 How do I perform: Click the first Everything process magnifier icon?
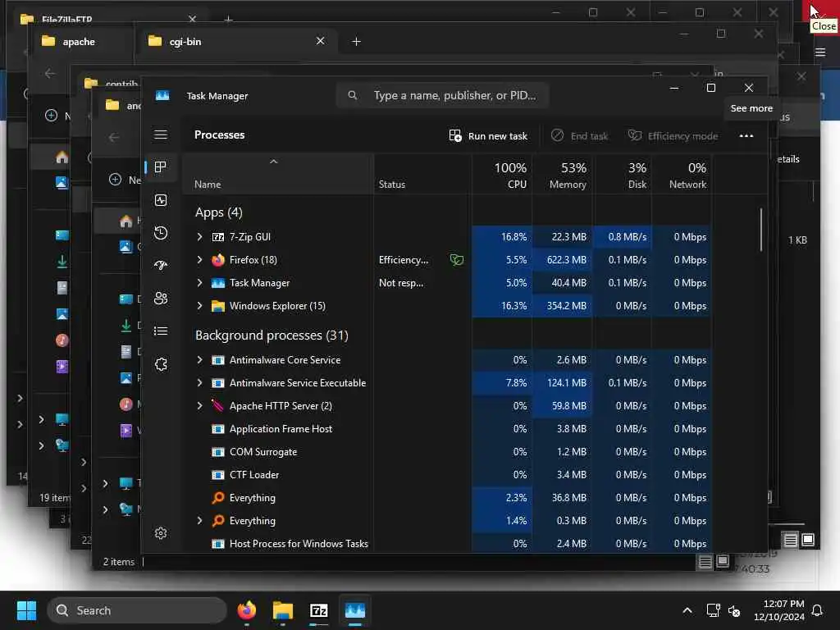pos(218,498)
